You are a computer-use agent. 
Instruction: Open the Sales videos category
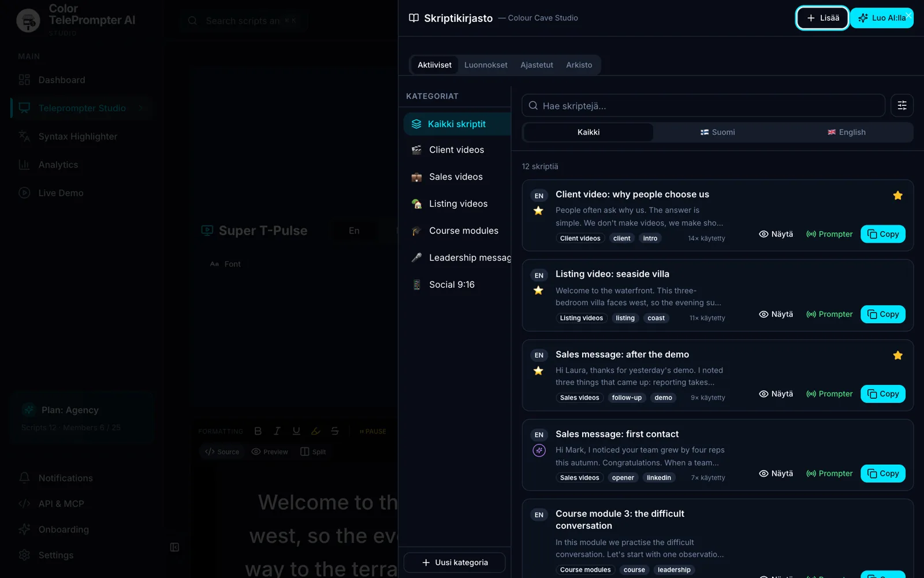(x=457, y=177)
